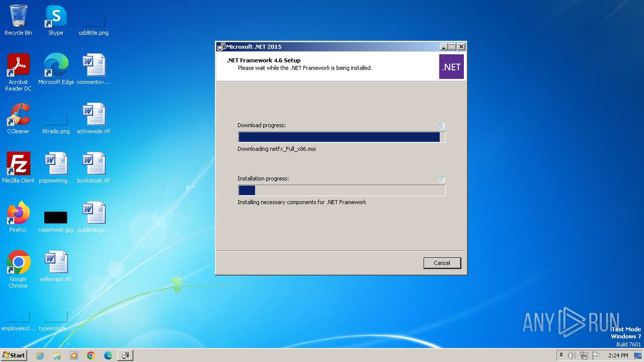Select the employeeof... desktop file

[x=18, y=322]
